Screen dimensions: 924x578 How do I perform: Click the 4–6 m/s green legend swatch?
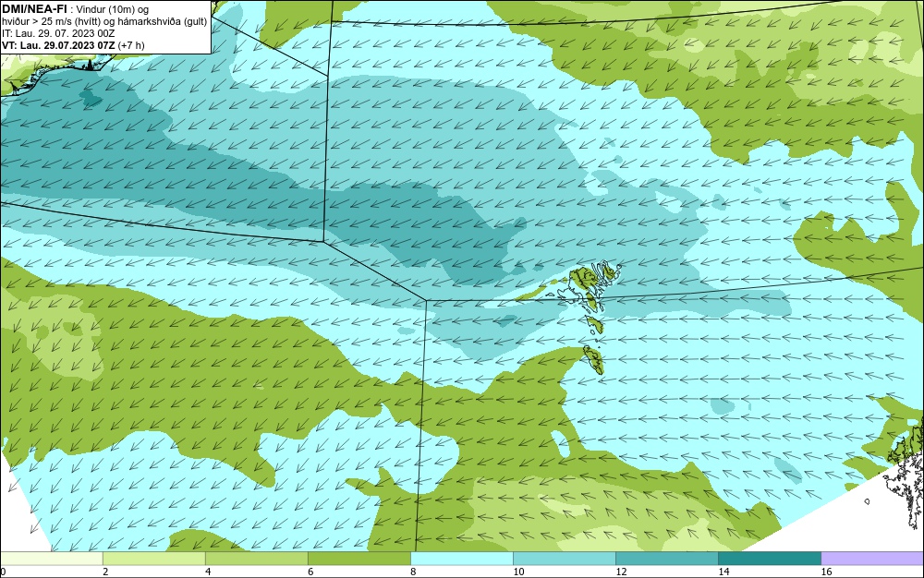256,559
